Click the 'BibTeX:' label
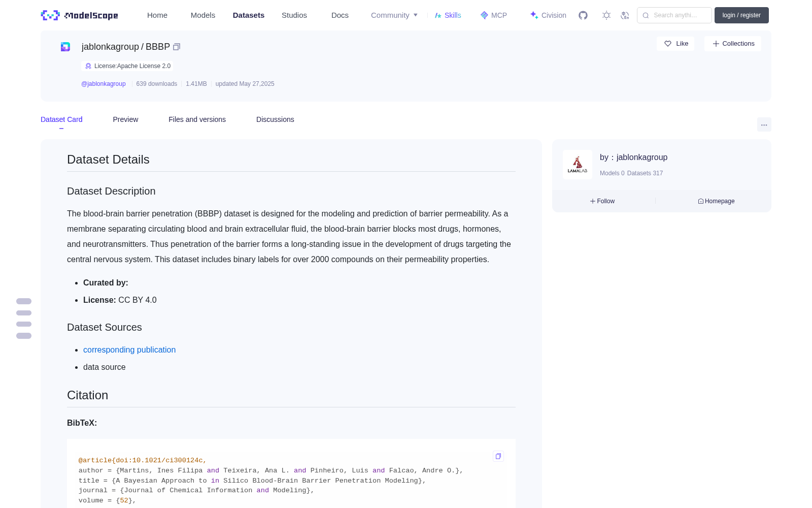The height and width of the screenshot is (508, 812). [x=82, y=423]
